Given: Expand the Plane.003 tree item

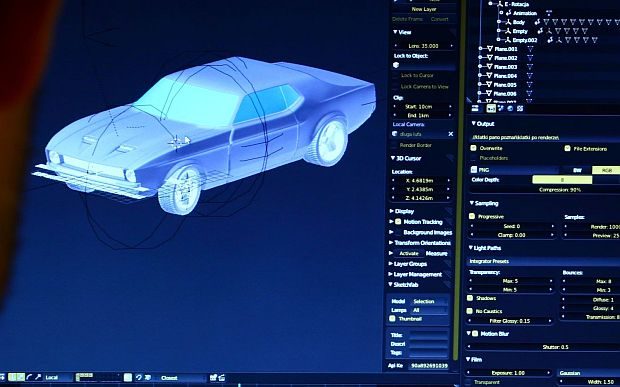Looking at the screenshot, I should coord(480,67).
